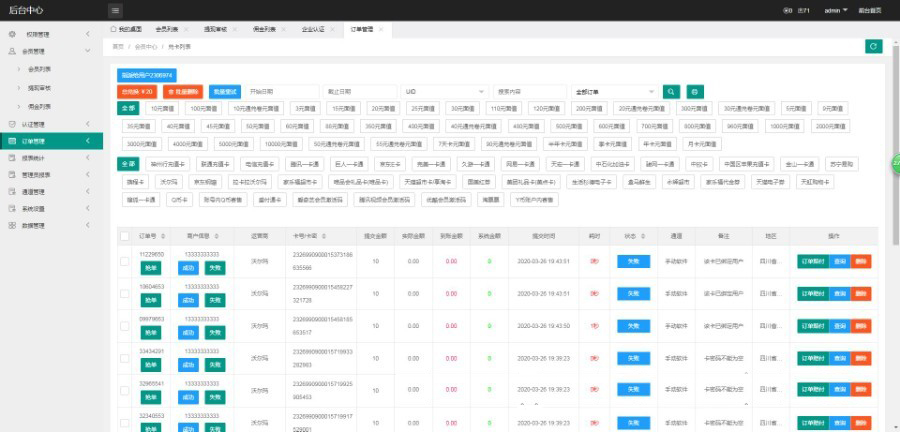Tick the select-all checkbox in table header
The width and height of the screenshot is (900, 432).
[x=124, y=236]
